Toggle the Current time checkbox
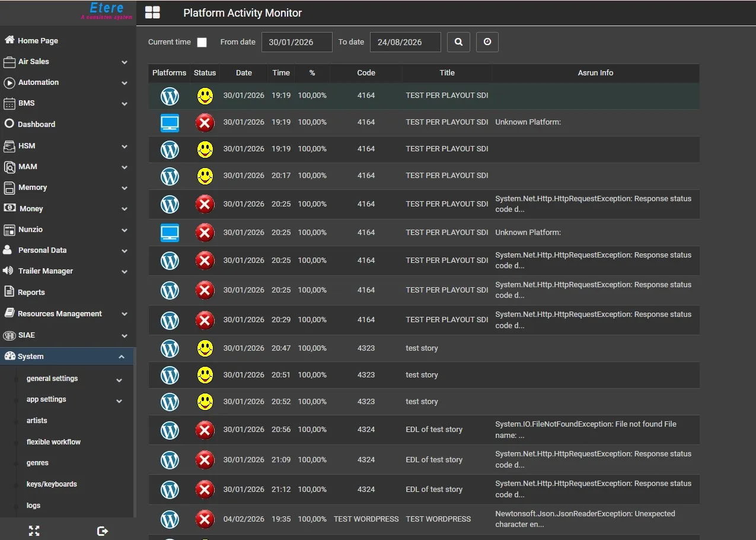The width and height of the screenshot is (756, 540). click(202, 42)
